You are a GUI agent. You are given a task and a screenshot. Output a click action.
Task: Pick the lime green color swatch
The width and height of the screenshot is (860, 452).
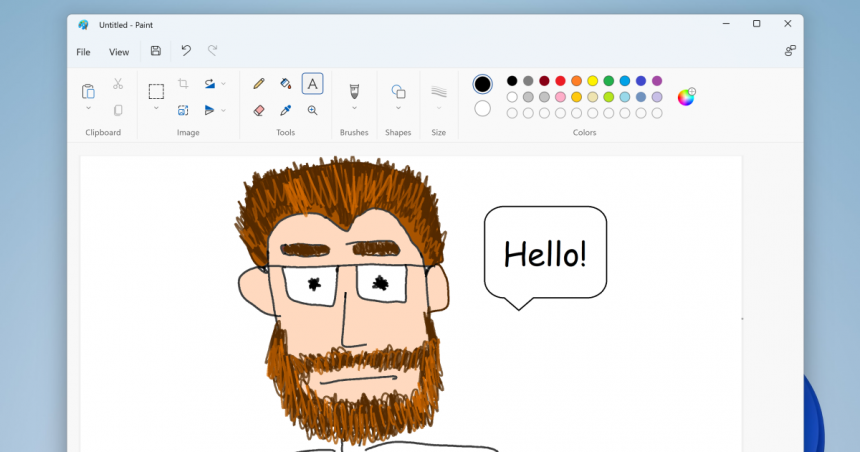pyautogui.click(x=609, y=97)
